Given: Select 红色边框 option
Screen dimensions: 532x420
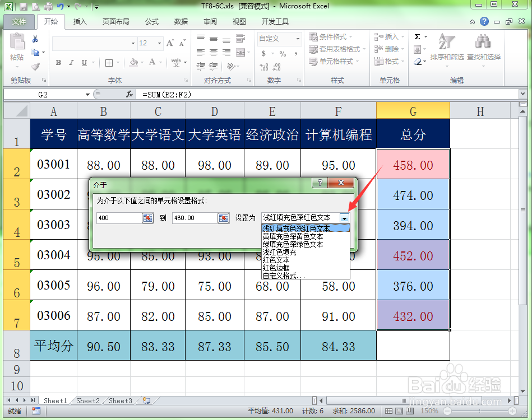Looking at the screenshot, I should click(x=306, y=268).
